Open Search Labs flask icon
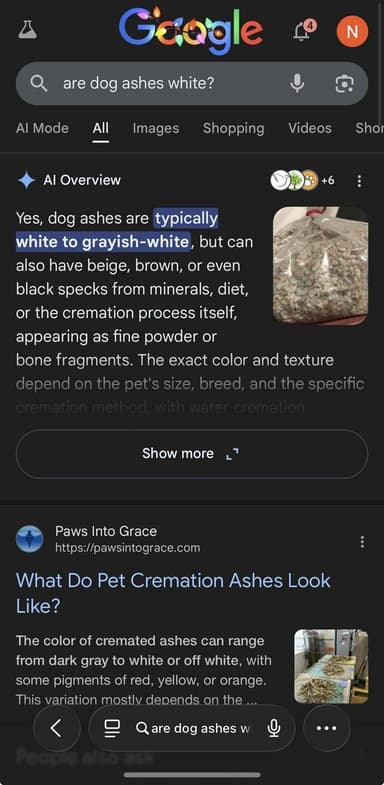The image size is (384, 785). click(x=28, y=30)
